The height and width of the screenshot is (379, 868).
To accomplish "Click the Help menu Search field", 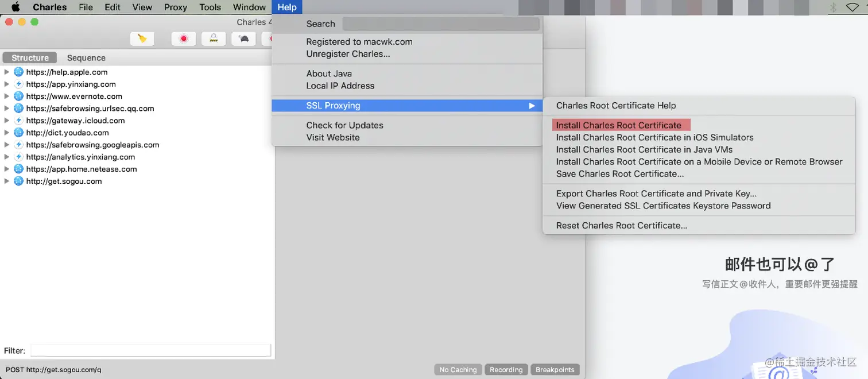I will (441, 24).
